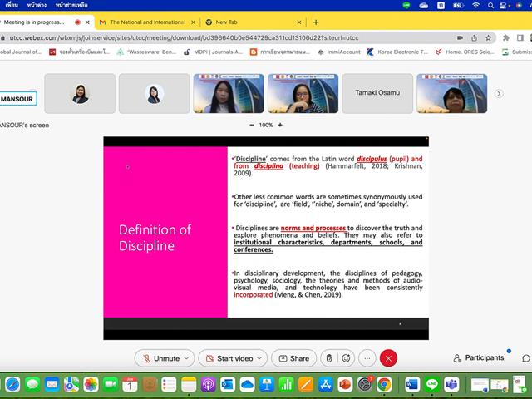The image size is (532, 399).
Task: Open the Chrome extensions puzzle icon
Action: coord(506,37)
